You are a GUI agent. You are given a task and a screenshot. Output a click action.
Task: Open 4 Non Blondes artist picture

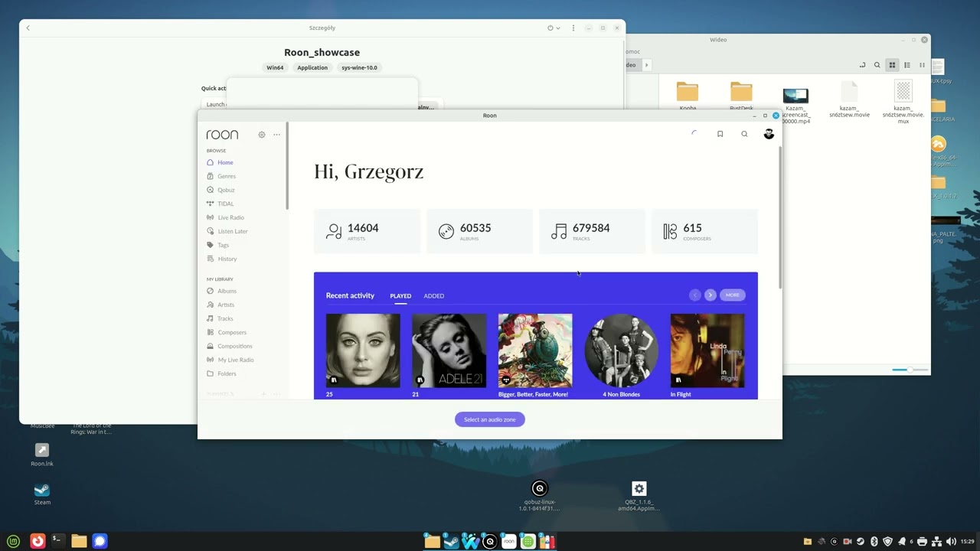click(621, 350)
